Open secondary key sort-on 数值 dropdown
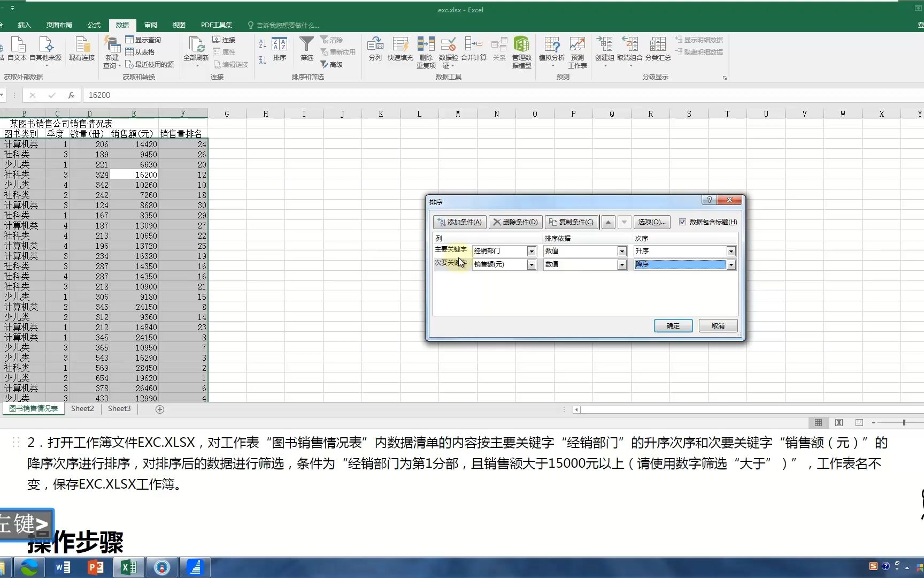Screen dimensions: 924x578 [622, 265]
